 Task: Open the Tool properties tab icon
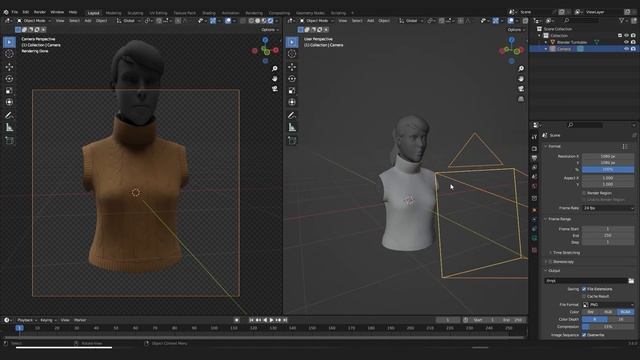point(534,137)
